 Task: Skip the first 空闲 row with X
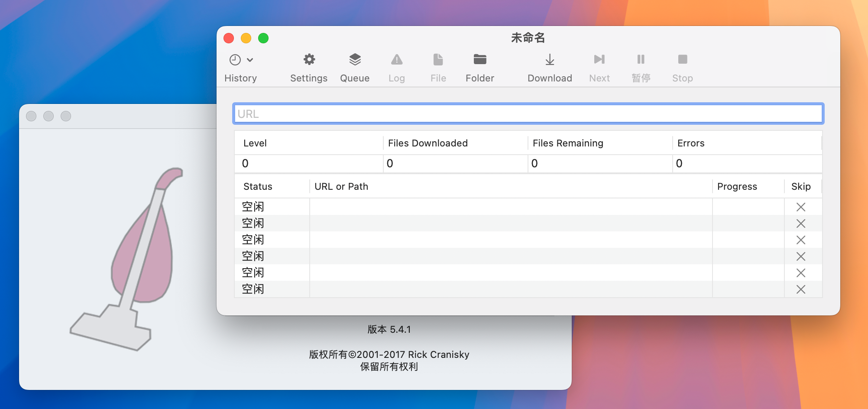click(x=801, y=207)
